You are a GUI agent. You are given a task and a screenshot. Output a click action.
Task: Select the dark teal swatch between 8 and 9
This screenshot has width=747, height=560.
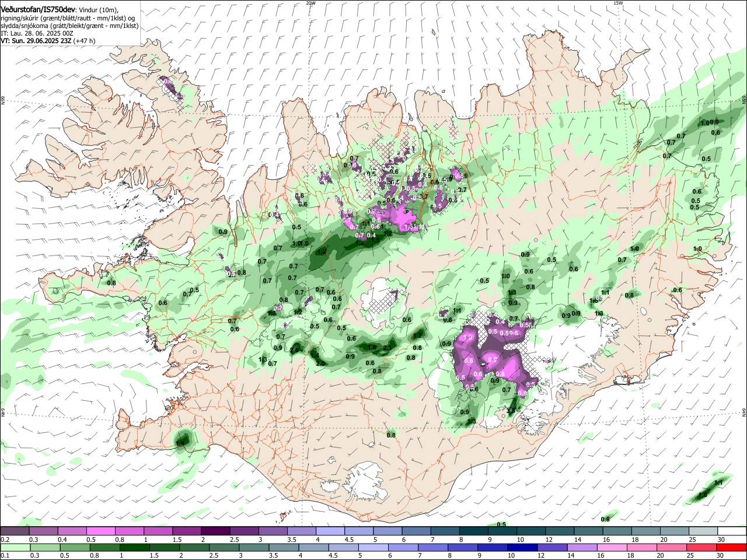[473, 531]
